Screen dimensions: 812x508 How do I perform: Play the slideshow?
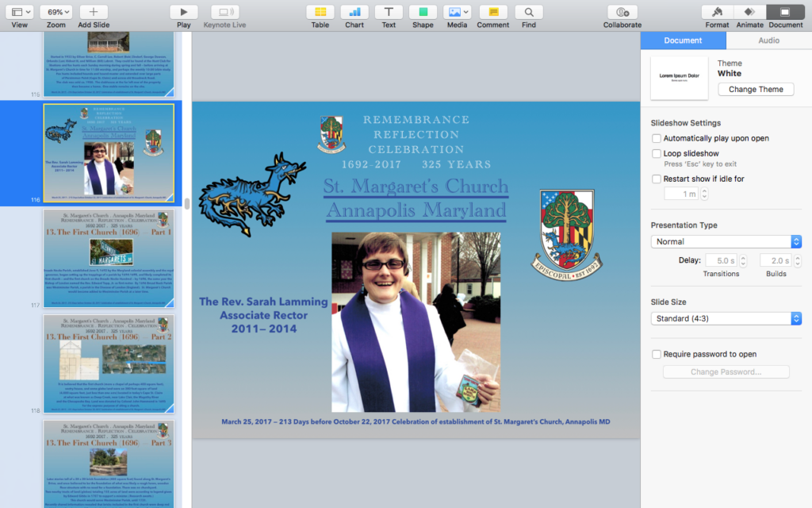click(183, 12)
